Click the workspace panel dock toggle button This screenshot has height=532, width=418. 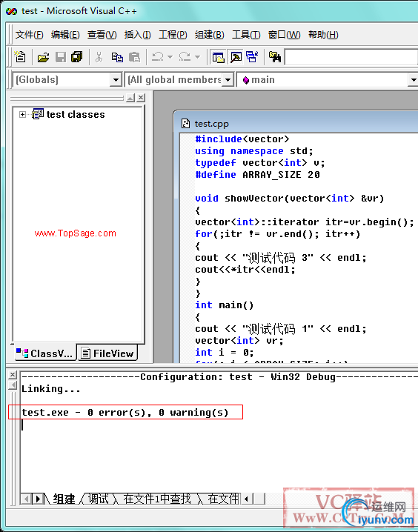[x=130, y=98]
